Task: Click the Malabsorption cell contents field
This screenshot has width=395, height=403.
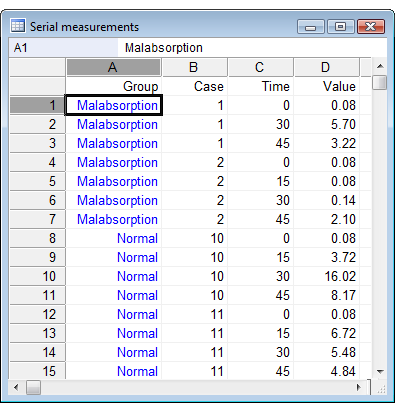Action: point(252,48)
